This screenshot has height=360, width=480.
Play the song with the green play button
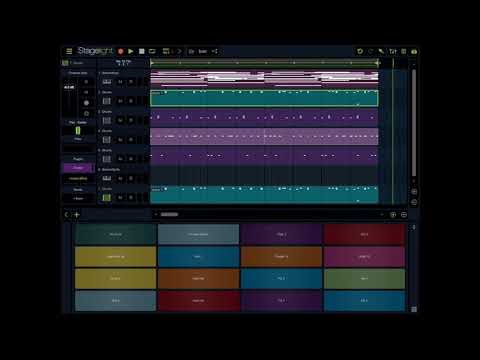point(131,51)
